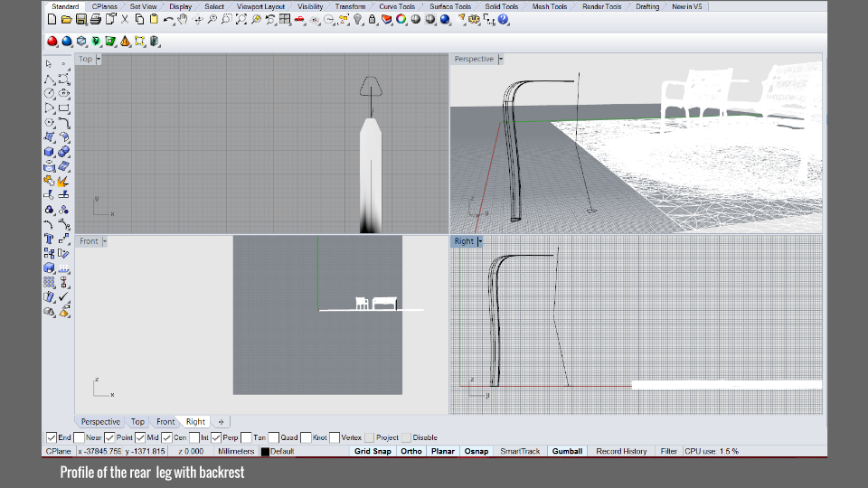The image size is (868, 488).
Task: Toggle the Gumball status bar button
Action: (x=567, y=451)
